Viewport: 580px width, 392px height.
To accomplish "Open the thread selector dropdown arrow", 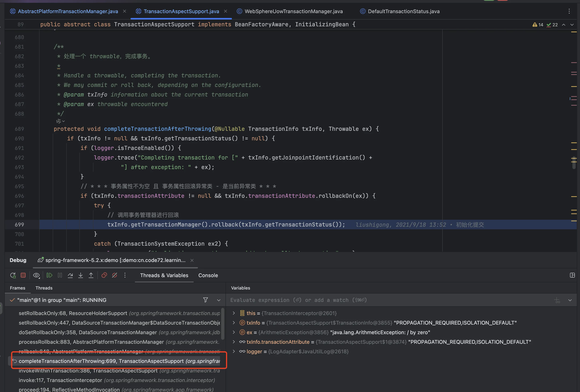I will click(x=219, y=300).
